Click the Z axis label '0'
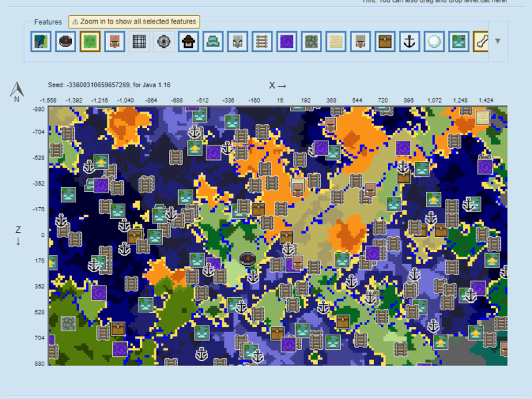Viewport: 532px width, 399px height. click(43, 235)
